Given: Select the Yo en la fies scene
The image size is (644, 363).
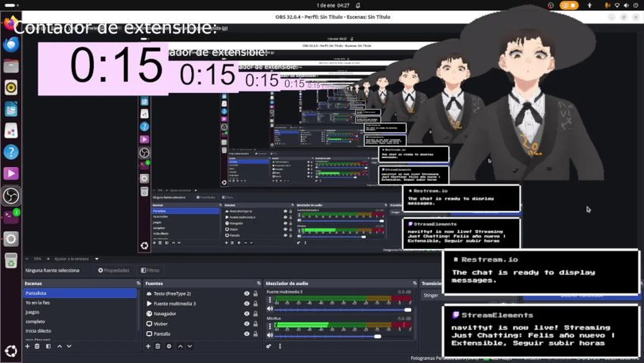Looking at the screenshot, I should pyautogui.click(x=81, y=302).
